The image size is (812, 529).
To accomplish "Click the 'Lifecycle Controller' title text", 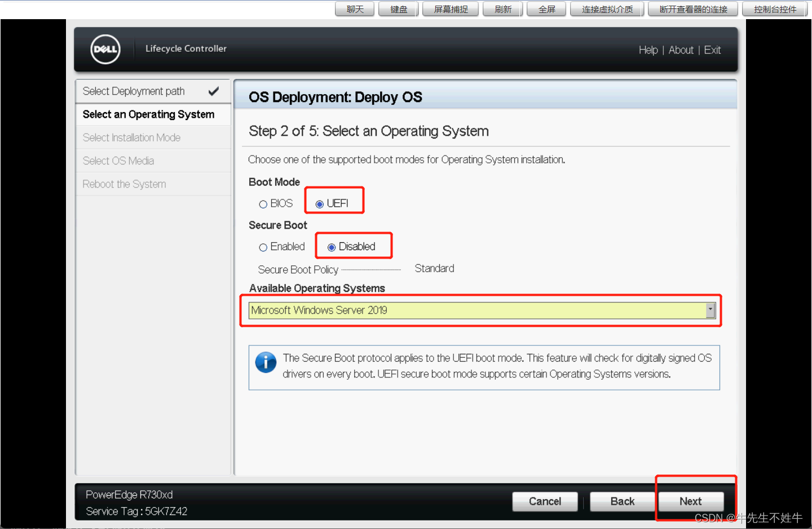I will pyautogui.click(x=186, y=48).
